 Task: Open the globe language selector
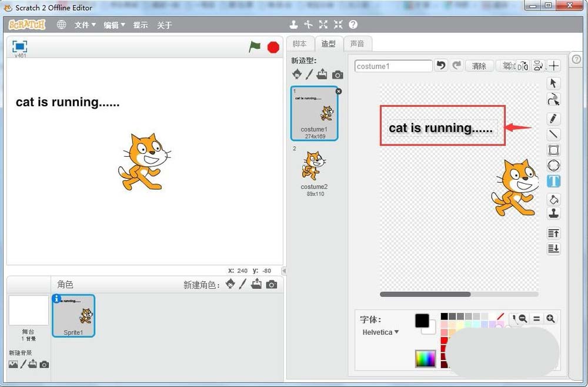(61, 25)
